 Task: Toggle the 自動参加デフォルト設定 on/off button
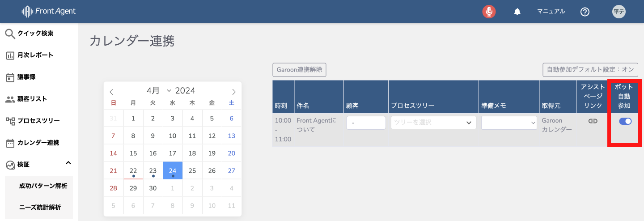point(590,70)
